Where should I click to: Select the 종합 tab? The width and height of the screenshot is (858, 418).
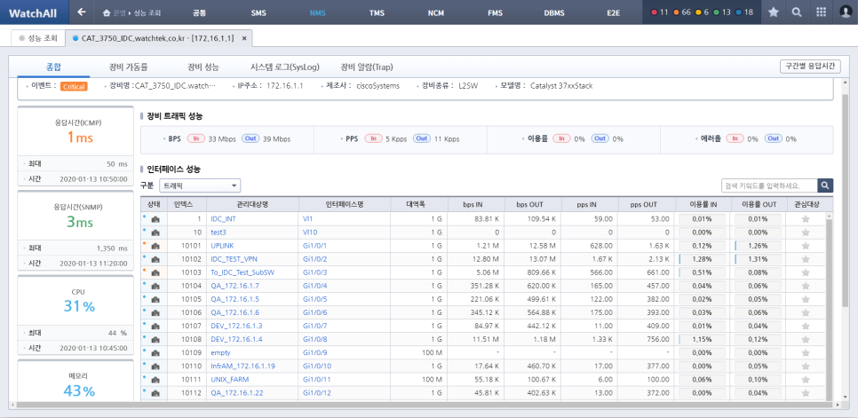(54, 67)
